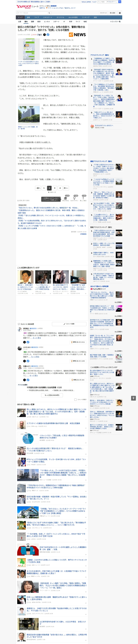
Task: Open the LINE screenshot article image
Action: (x=29, y=49)
